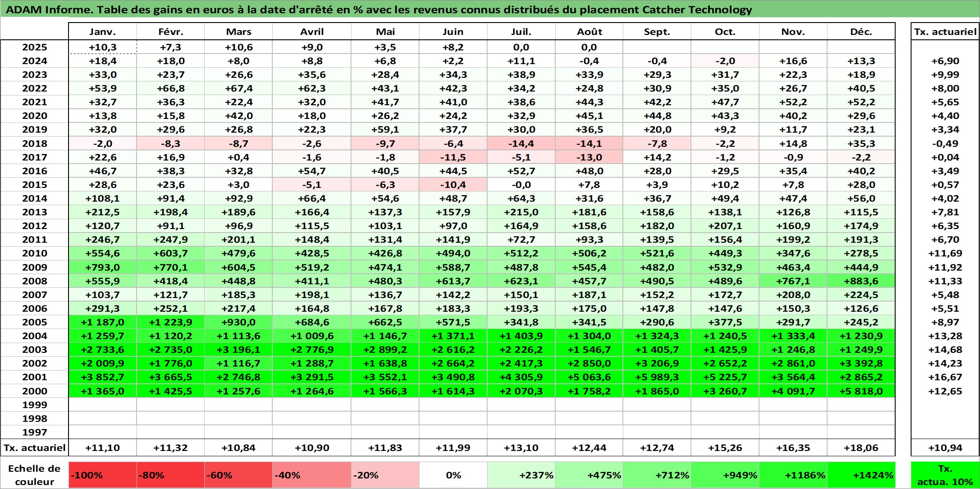Click the cell with value +3 392,8

(x=861, y=363)
